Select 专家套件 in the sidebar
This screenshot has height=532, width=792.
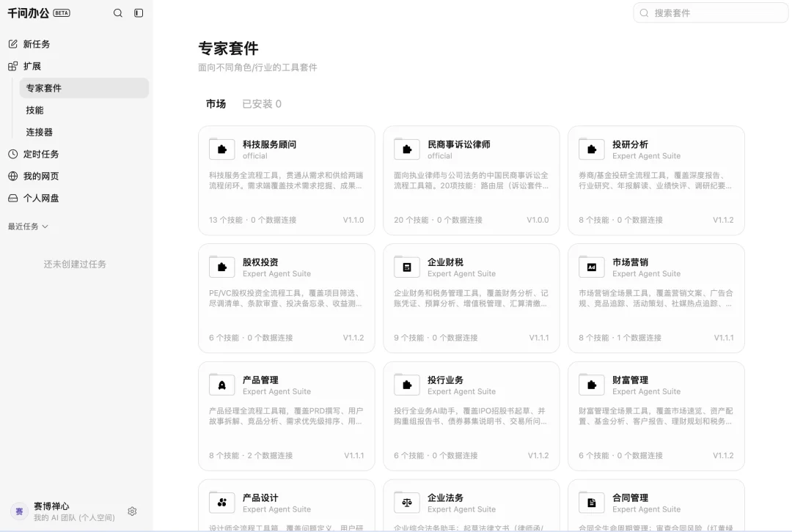coord(84,88)
